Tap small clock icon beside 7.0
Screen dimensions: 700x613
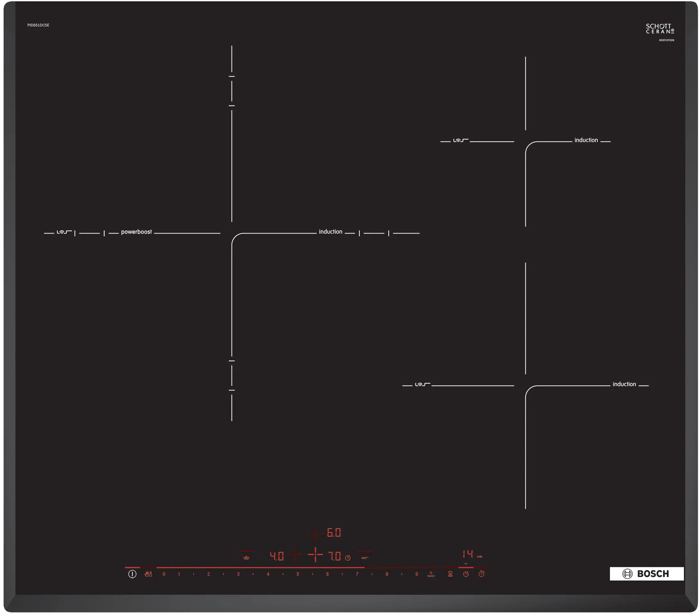[348, 558]
